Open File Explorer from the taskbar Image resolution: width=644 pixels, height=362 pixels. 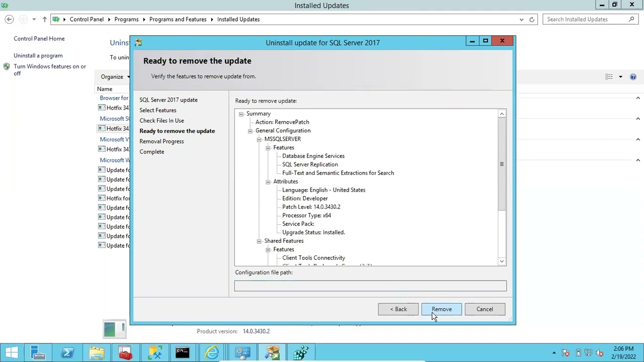coord(97,353)
